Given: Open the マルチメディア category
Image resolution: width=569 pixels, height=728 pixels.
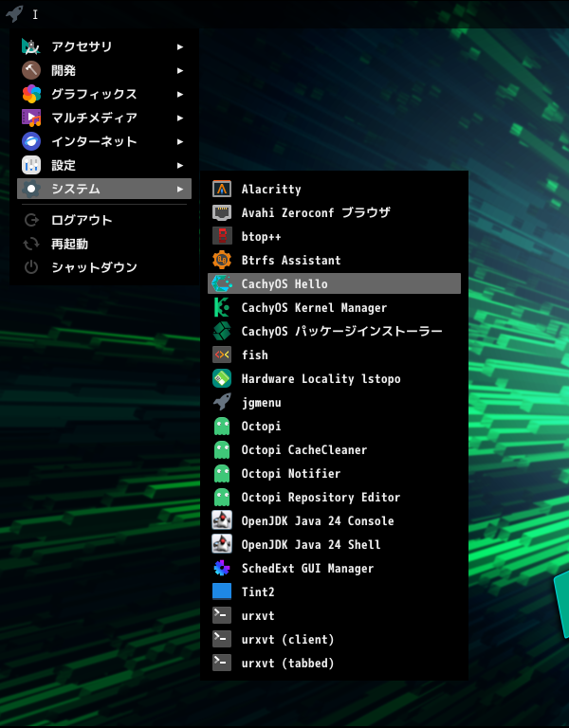Looking at the screenshot, I should click(104, 118).
